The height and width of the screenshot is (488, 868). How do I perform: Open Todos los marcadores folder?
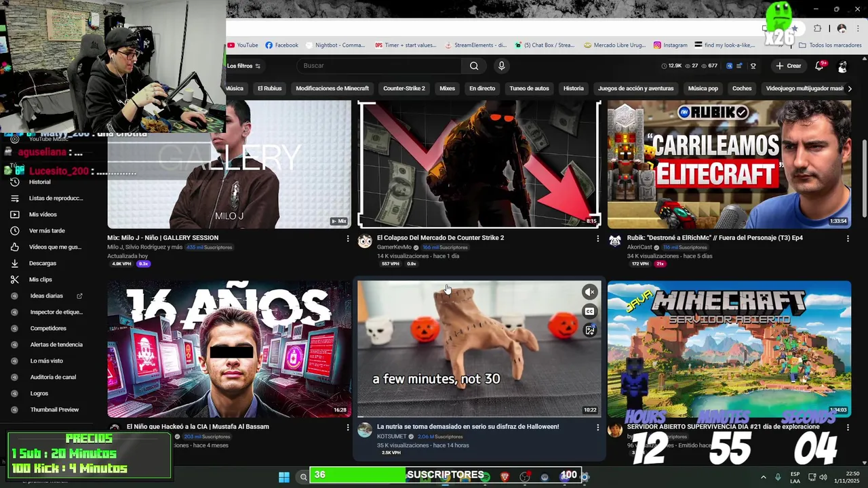tap(830, 45)
